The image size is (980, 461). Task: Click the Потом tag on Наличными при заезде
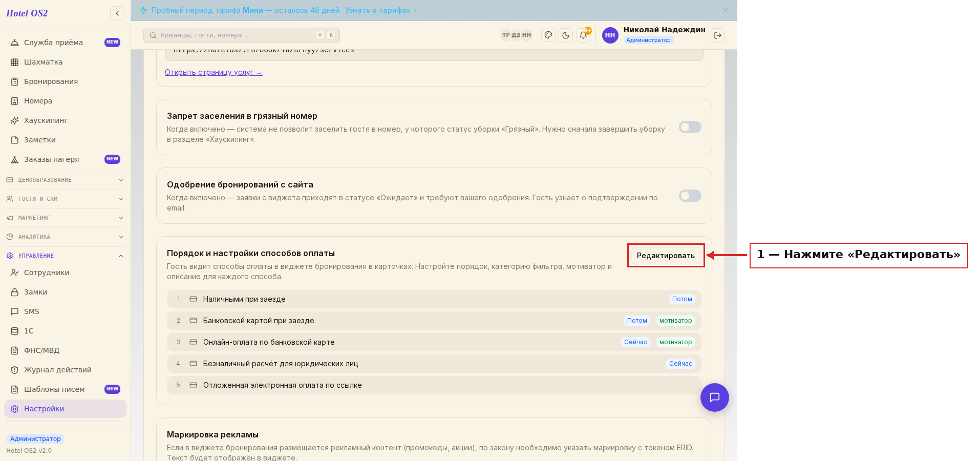(682, 299)
